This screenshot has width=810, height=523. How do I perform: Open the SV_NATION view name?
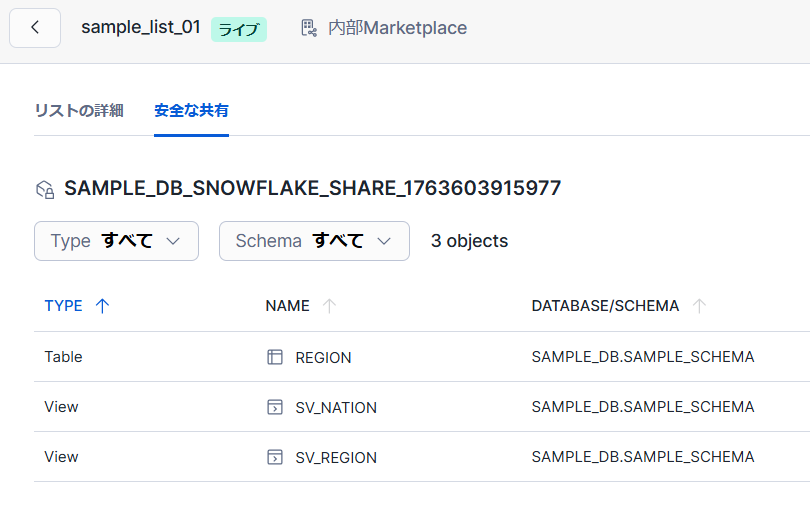click(x=336, y=408)
